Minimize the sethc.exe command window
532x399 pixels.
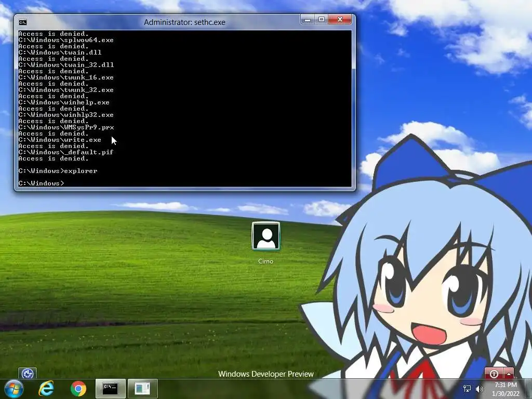tap(308, 20)
